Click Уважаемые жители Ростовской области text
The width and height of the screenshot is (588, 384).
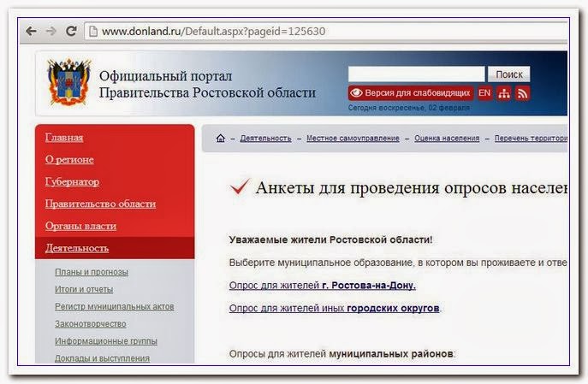330,239
